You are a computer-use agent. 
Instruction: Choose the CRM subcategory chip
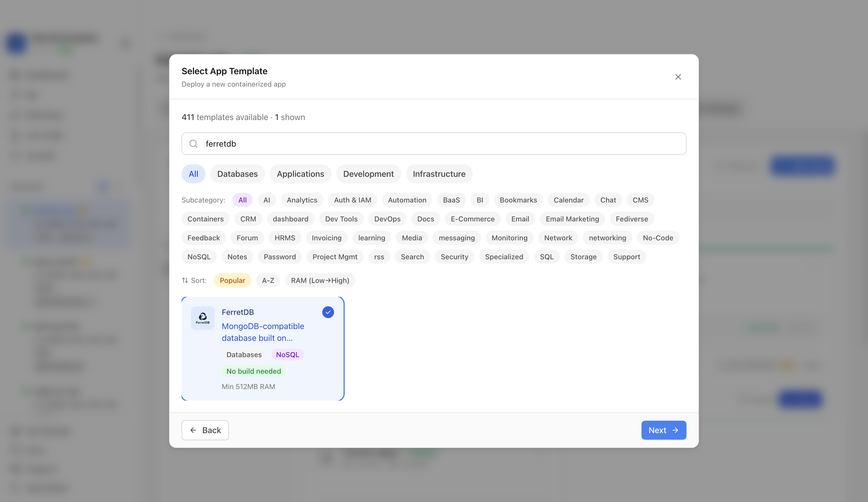click(x=248, y=219)
